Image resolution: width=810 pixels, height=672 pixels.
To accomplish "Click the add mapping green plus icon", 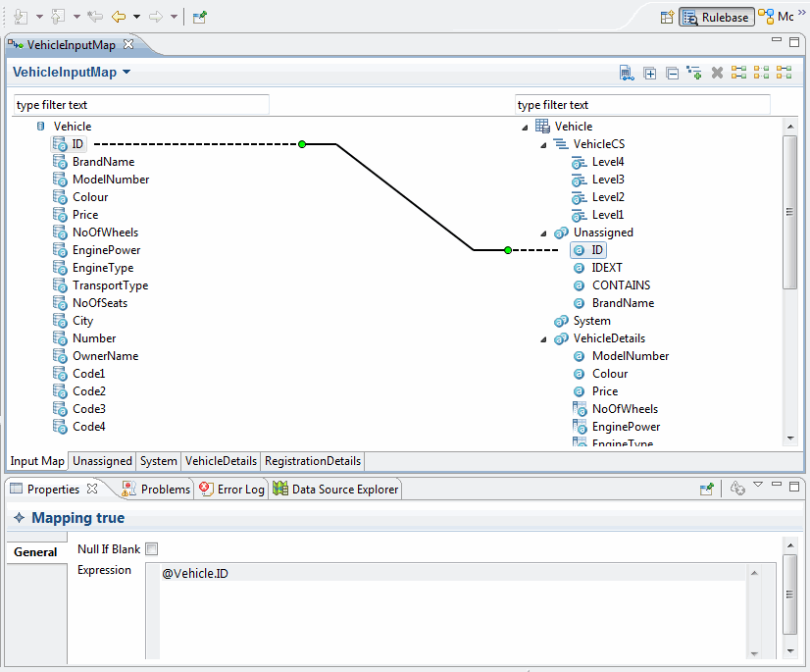I will tap(694, 73).
